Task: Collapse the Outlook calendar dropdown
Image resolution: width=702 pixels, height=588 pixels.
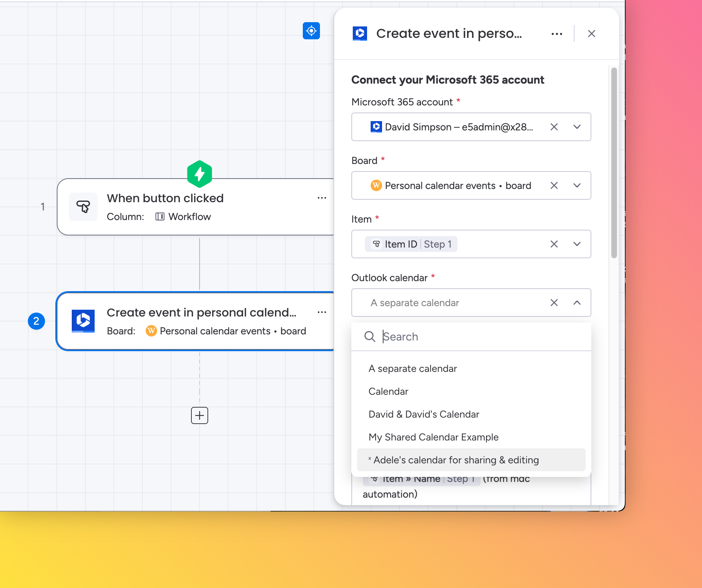Action: [577, 303]
